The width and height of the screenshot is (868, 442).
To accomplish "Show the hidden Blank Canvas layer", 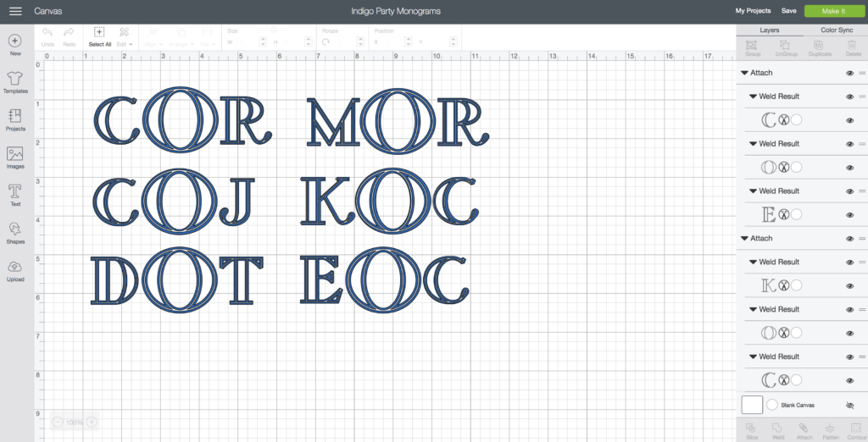I will 849,406.
